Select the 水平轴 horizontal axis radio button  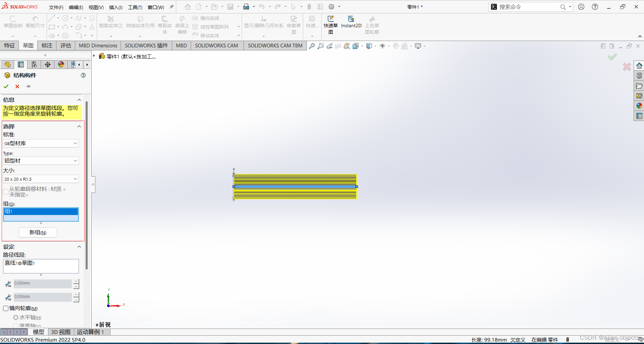(15, 317)
